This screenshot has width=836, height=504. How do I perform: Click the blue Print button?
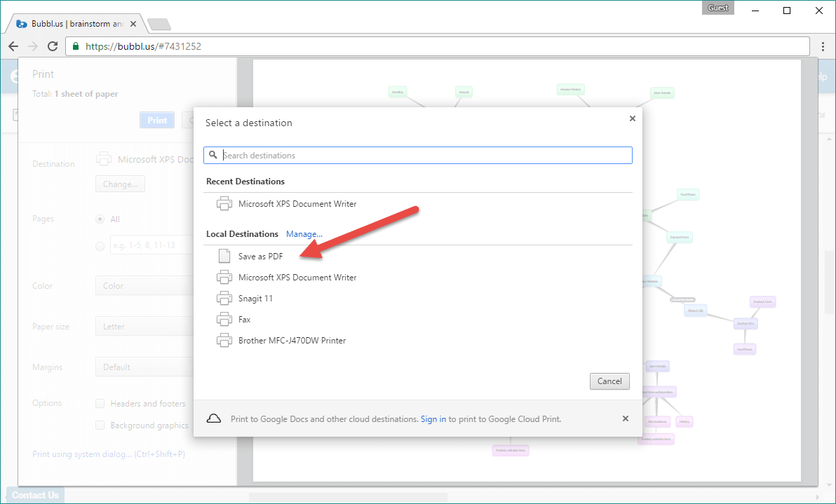click(x=157, y=121)
